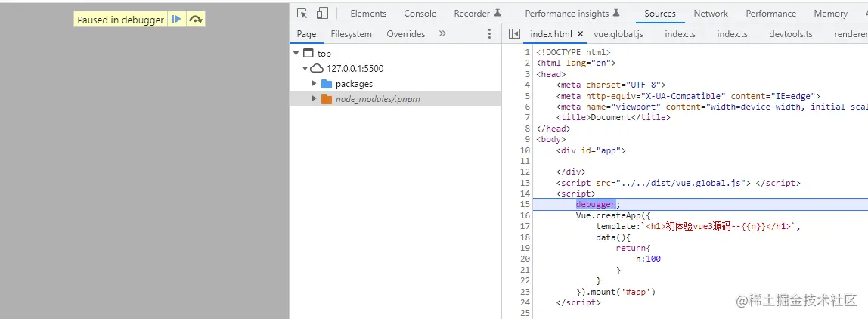The width and height of the screenshot is (868, 319).
Task: Click the cloud icon for 127.0.0.1:5500
Action: pyautogui.click(x=317, y=69)
